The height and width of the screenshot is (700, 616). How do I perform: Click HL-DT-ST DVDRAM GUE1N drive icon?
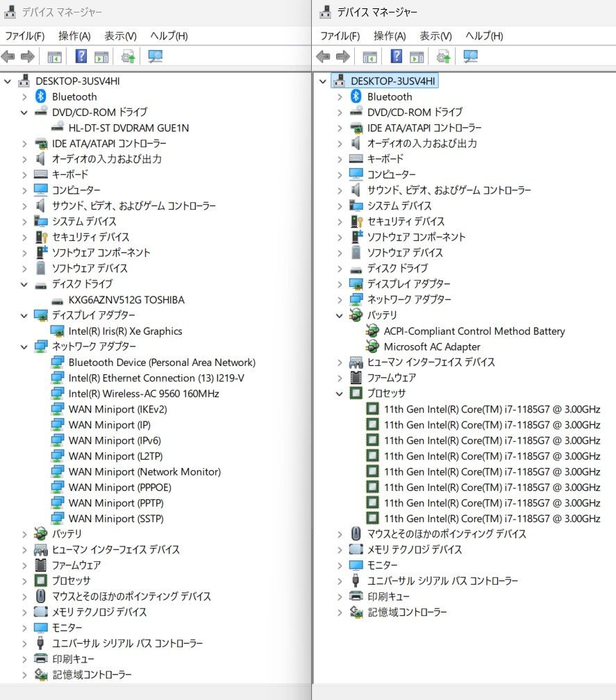pyautogui.click(x=57, y=128)
